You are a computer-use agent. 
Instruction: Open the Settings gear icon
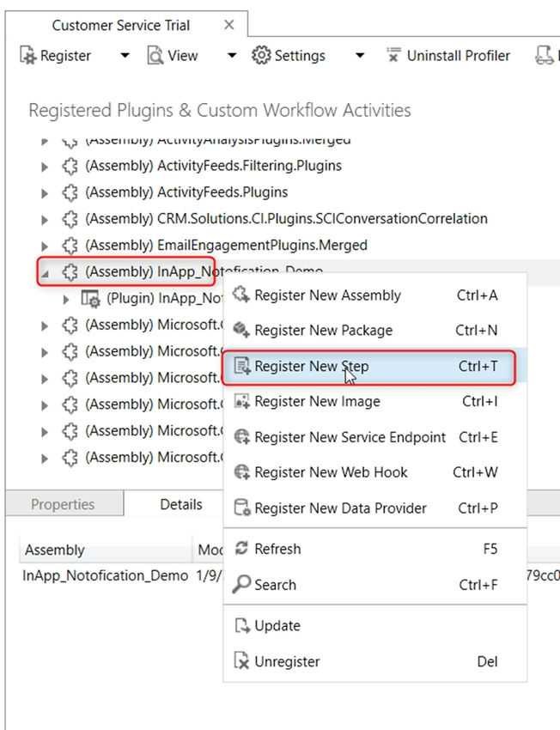[259, 55]
